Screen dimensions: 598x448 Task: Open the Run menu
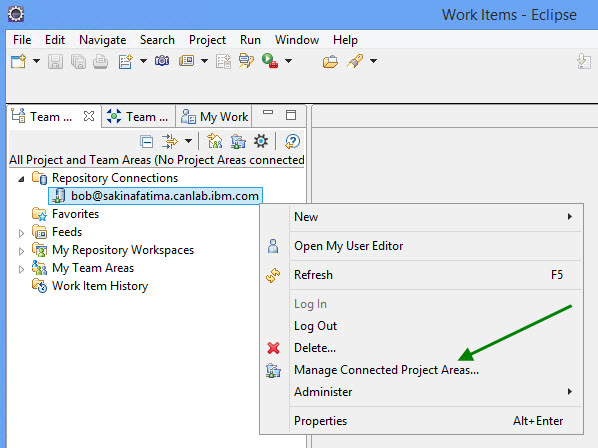[x=250, y=40]
